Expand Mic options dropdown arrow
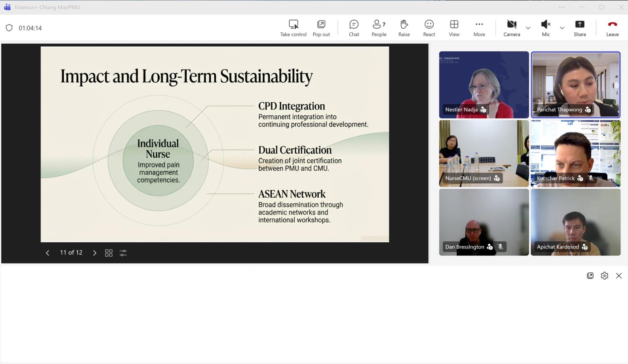This screenshot has width=628, height=364. [x=562, y=28]
